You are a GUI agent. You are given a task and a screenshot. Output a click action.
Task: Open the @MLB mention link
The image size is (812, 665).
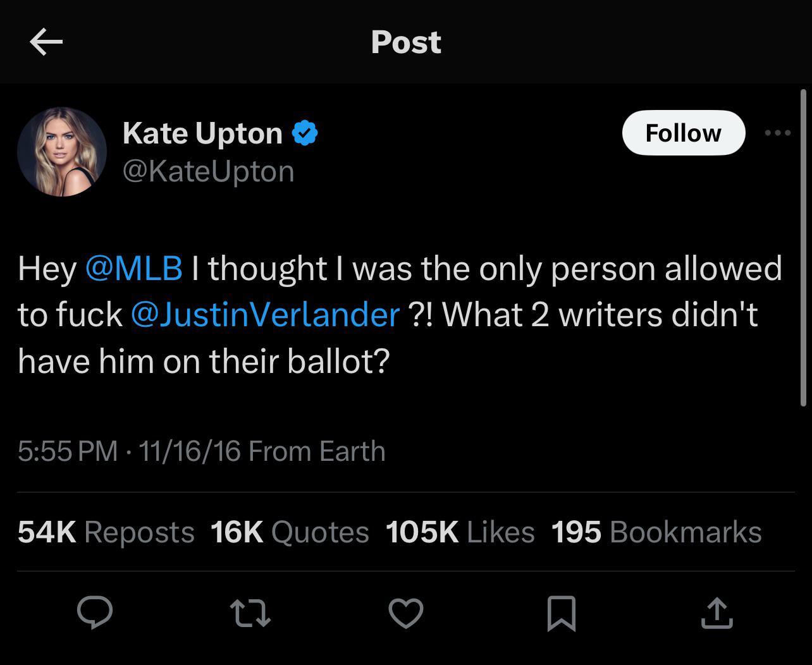coord(133,268)
